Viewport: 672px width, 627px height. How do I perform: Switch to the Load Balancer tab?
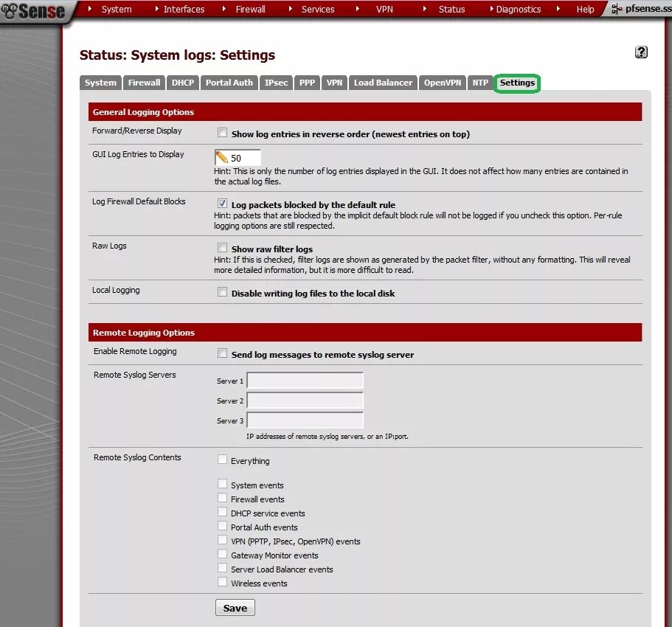pyautogui.click(x=383, y=83)
